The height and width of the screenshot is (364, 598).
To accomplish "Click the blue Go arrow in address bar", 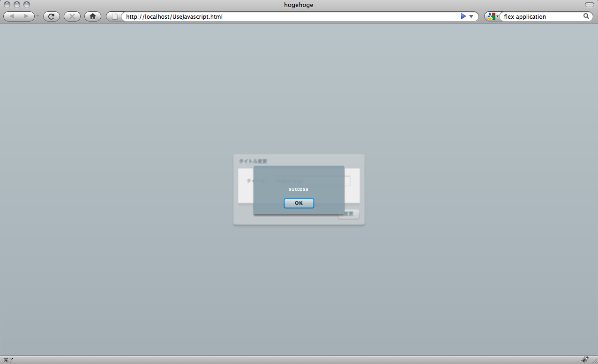I will (463, 16).
